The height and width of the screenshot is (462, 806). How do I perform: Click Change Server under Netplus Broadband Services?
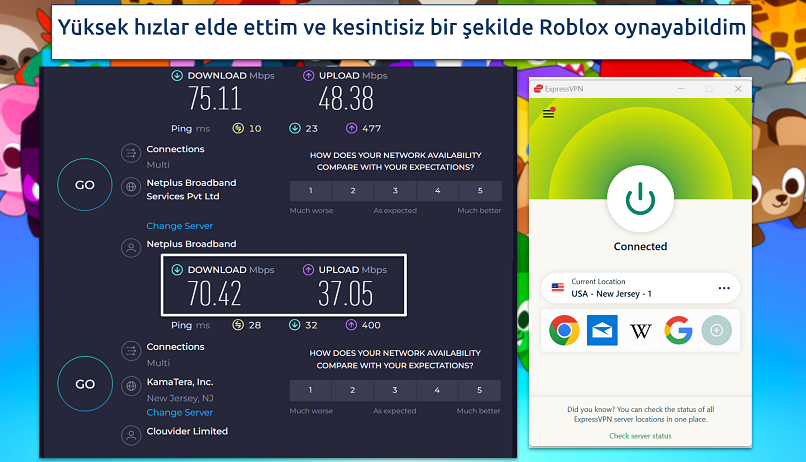click(179, 226)
